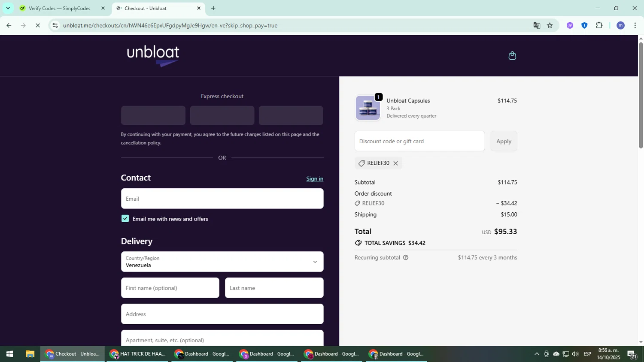Click the address bar URL
The width and height of the screenshot is (644, 362).
(x=170, y=25)
